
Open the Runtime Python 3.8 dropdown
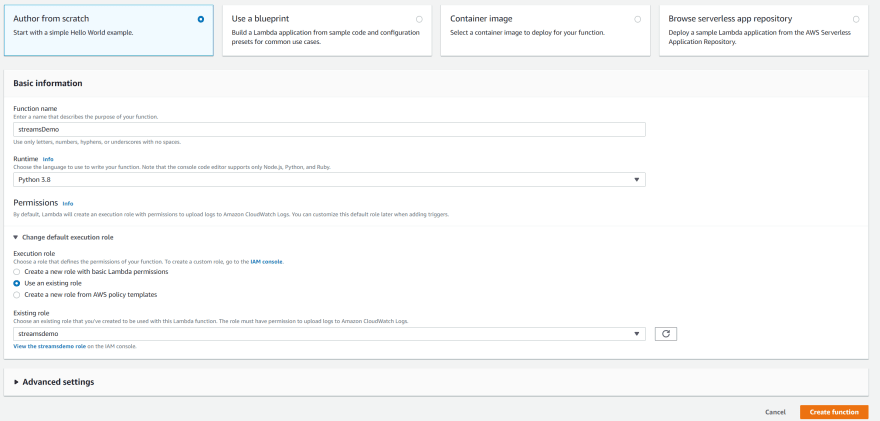point(329,180)
